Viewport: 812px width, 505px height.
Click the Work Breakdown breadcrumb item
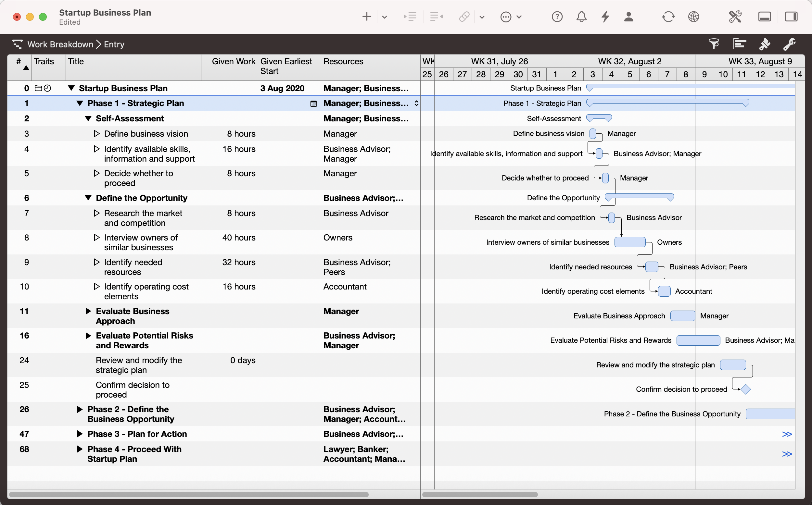coord(60,44)
